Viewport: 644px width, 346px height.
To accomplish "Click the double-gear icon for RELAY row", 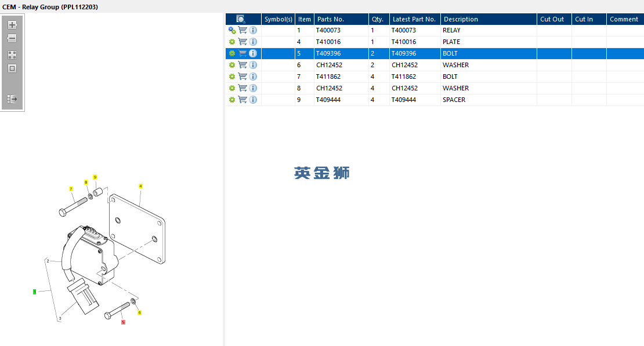I will tap(232, 30).
